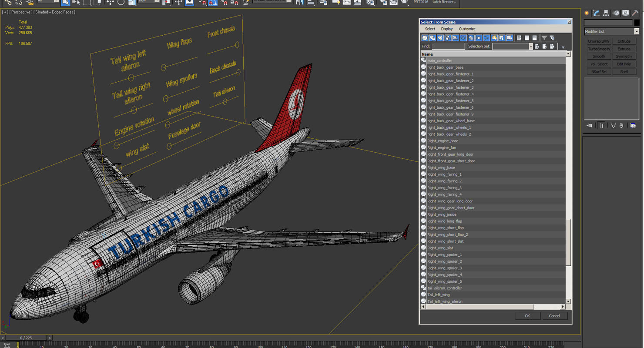Viewport: 644px width, 348px height.
Task: Open the Modify command panel tab
Action: click(x=597, y=13)
